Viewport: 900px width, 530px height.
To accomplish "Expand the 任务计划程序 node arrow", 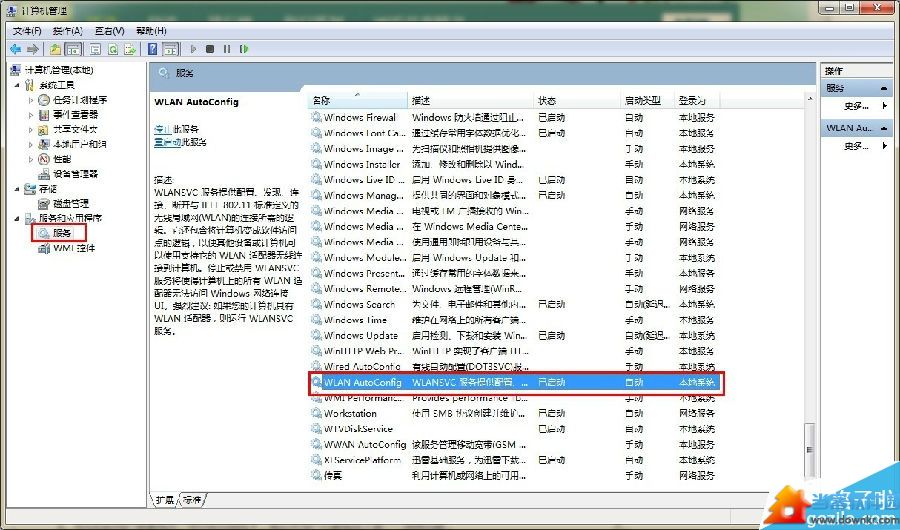I will click(x=31, y=100).
